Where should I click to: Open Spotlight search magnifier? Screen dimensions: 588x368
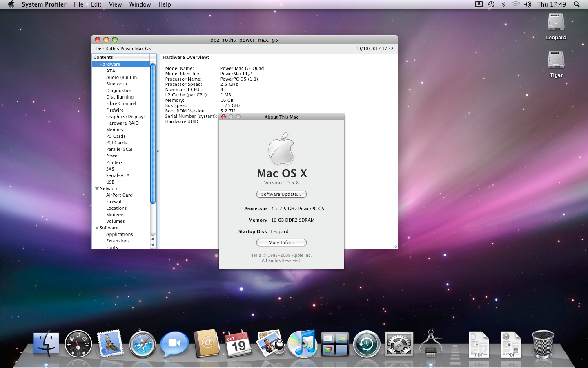[x=577, y=4]
